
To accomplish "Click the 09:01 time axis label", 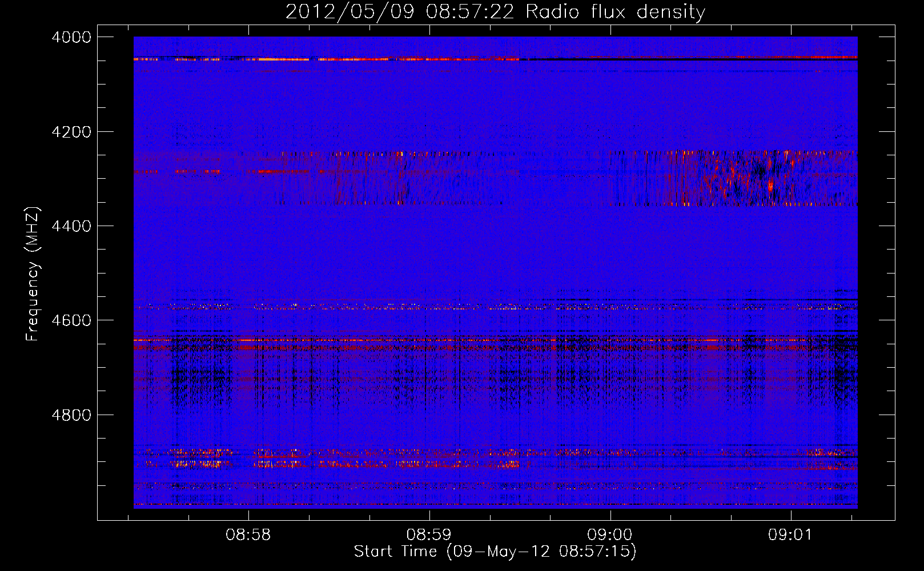I will tap(790, 535).
